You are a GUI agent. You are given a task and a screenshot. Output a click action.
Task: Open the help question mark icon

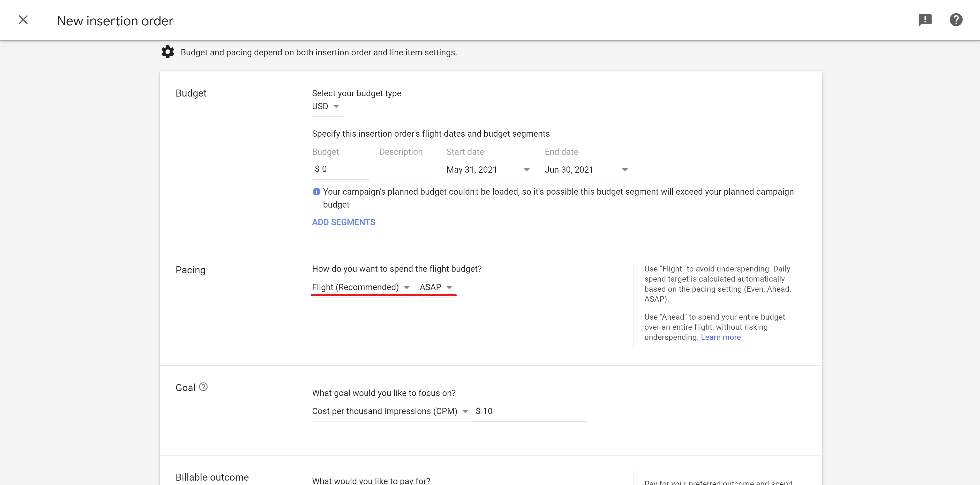[956, 20]
